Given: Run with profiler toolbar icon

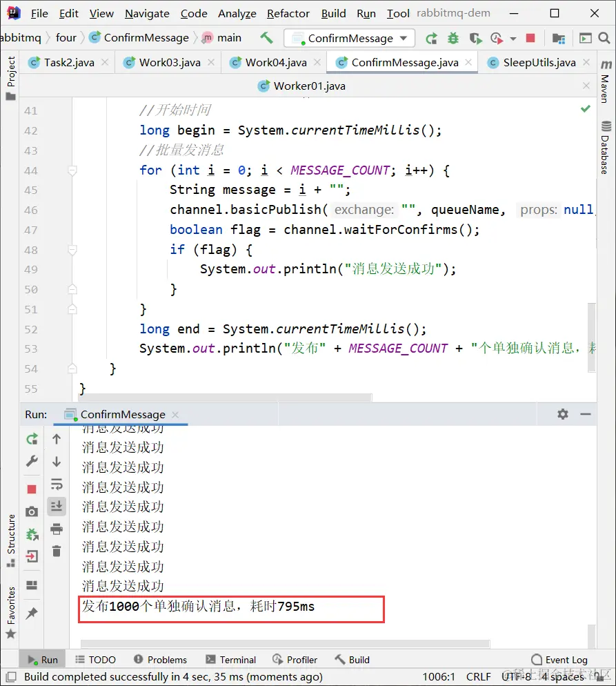Looking at the screenshot, I should click(x=497, y=39).
